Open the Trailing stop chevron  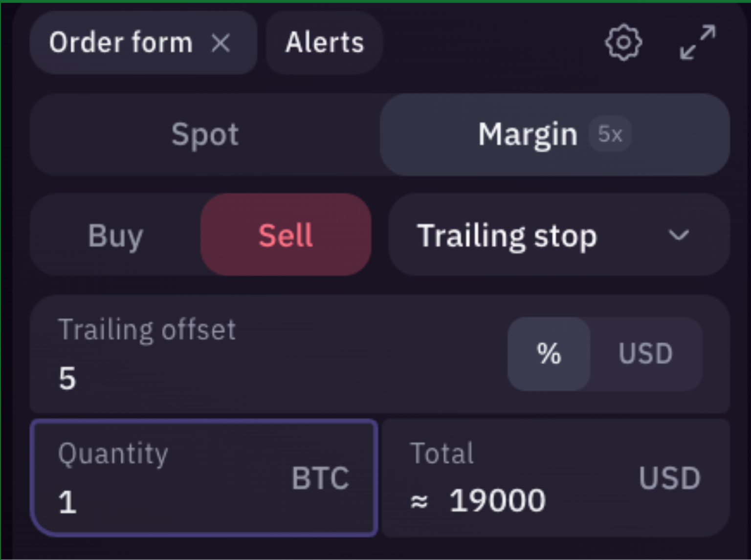678,237
